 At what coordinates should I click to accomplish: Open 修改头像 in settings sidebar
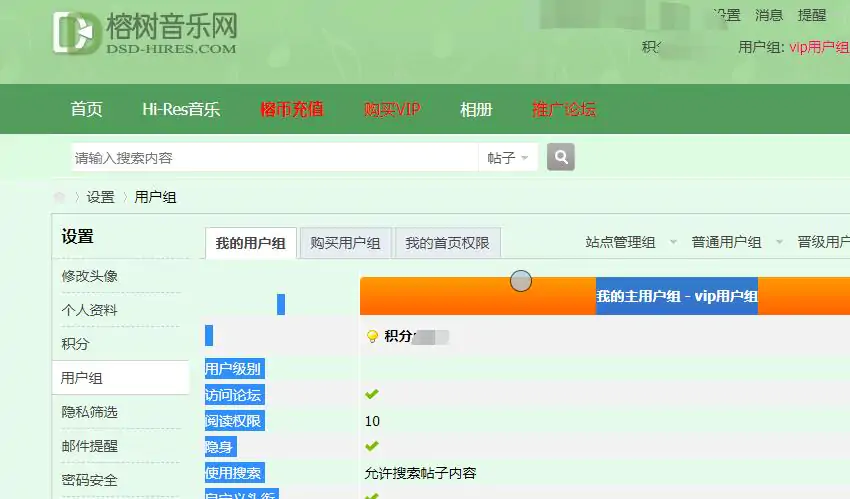tap(89, 276)
